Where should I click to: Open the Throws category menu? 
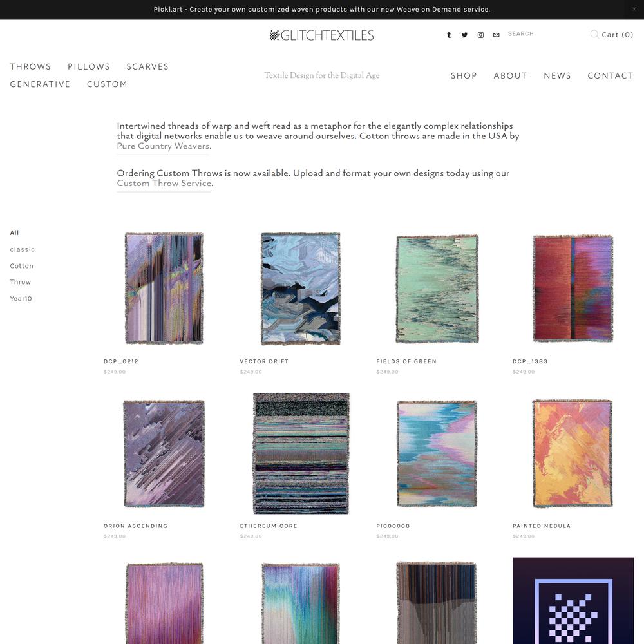31,66
